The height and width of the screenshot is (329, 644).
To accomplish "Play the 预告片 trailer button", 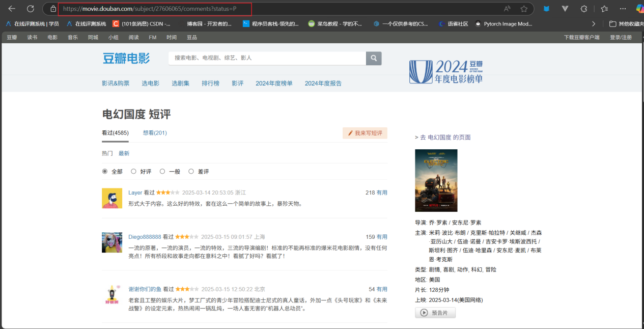I will 435,313.
